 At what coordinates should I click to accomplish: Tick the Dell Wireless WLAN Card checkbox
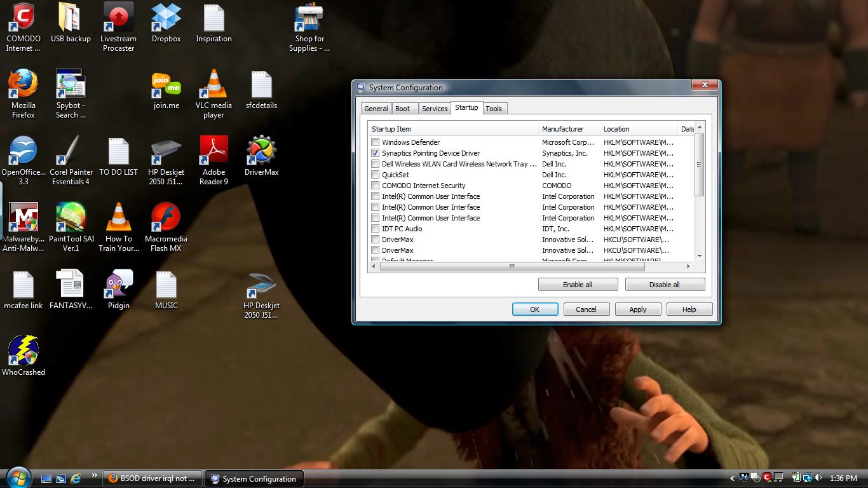tap(376, 164)
